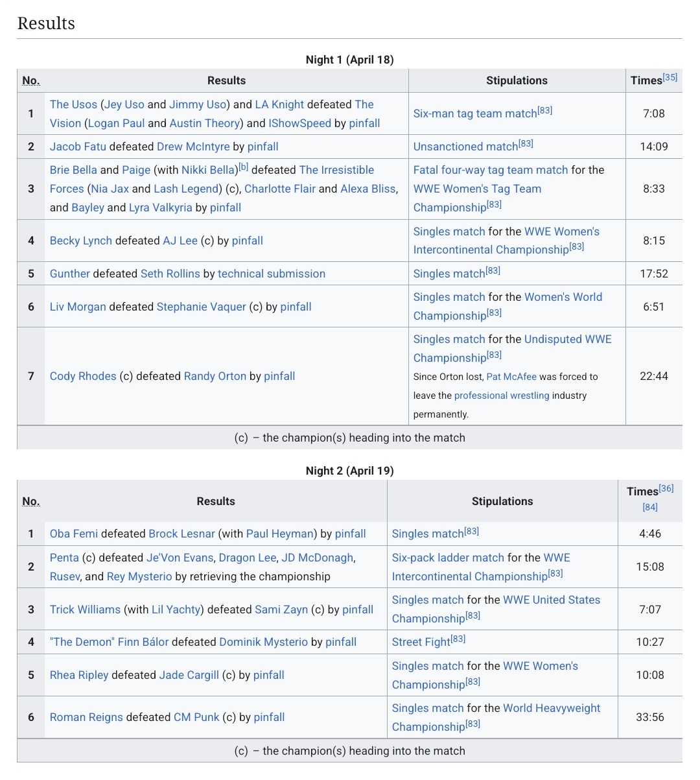Open the Seth Rollins link
700x780 pixels.
170,274
